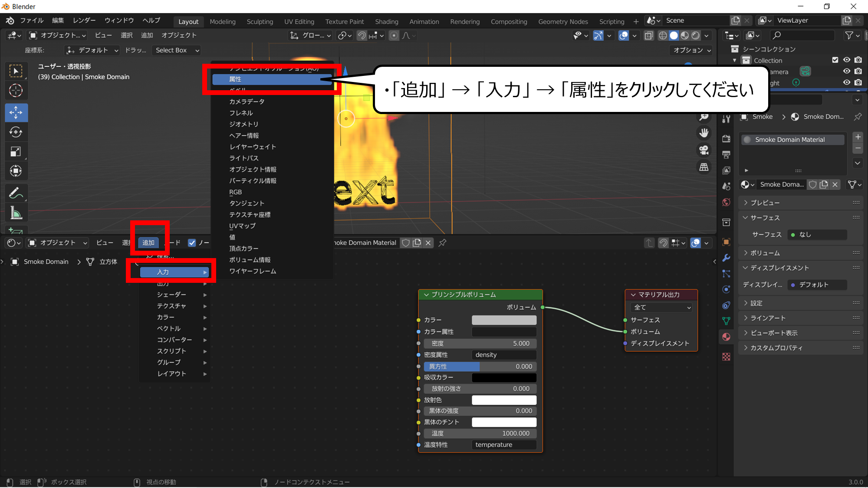Click the ディスプレイスメント デフォルト button
The image size is (868, 488).
817,285
